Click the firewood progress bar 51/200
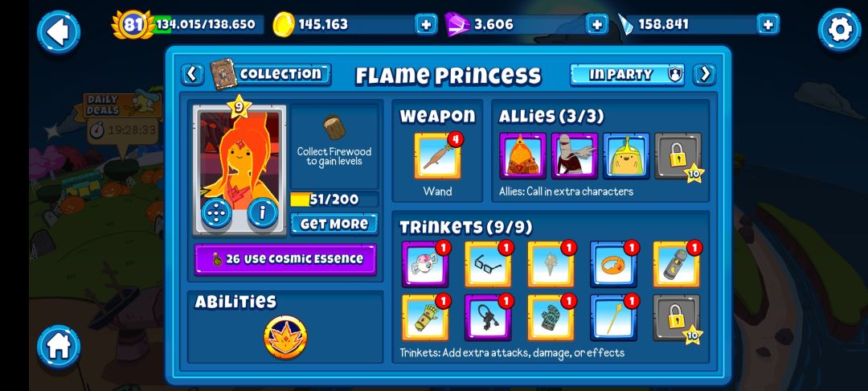Screen dimensions: 868x391 tap(334, 200)
